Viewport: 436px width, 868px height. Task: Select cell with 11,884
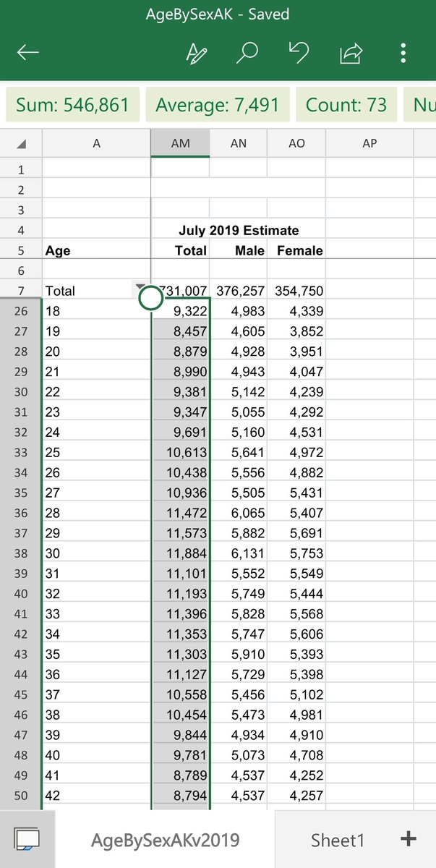[x=181, y=553]
